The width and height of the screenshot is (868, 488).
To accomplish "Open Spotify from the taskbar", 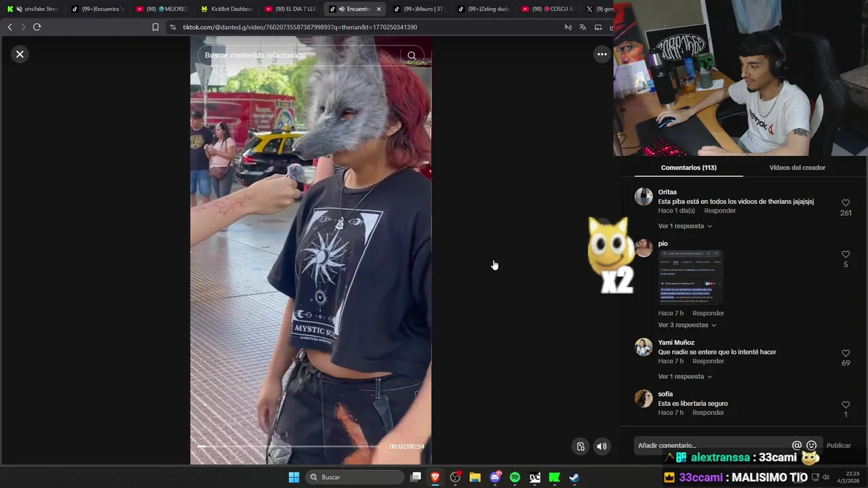I will [515, 477].
